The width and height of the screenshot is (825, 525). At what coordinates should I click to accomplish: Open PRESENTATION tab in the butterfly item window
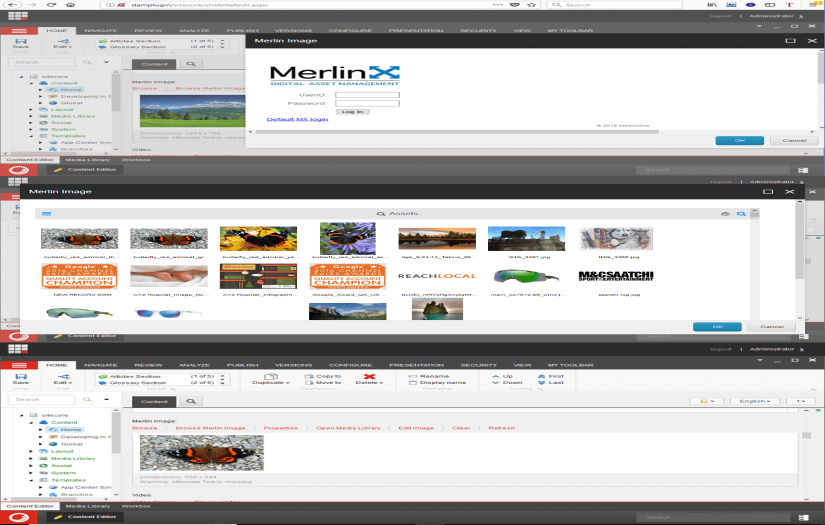[x=416, y=365]
